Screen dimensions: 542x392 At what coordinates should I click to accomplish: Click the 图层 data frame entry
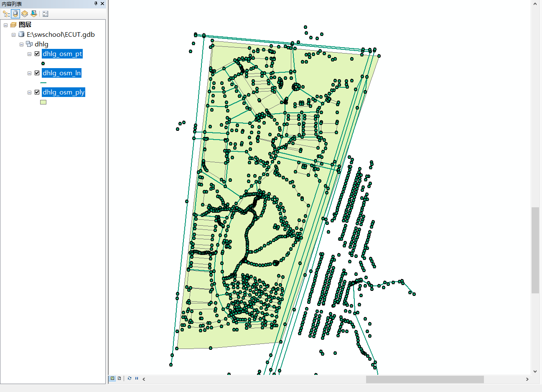24,24
